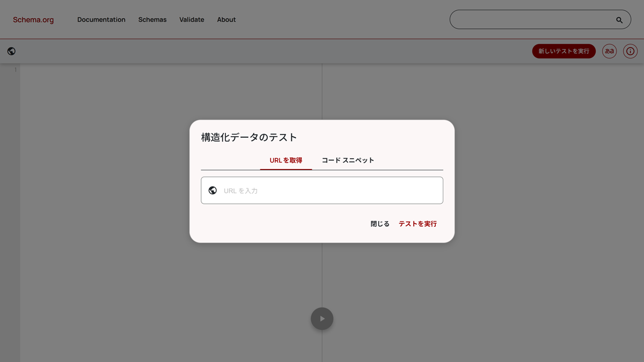Screen dimensions: 644x362
Task: Click the 新しいテストを実行 button
Action: [x=563, y=51]
